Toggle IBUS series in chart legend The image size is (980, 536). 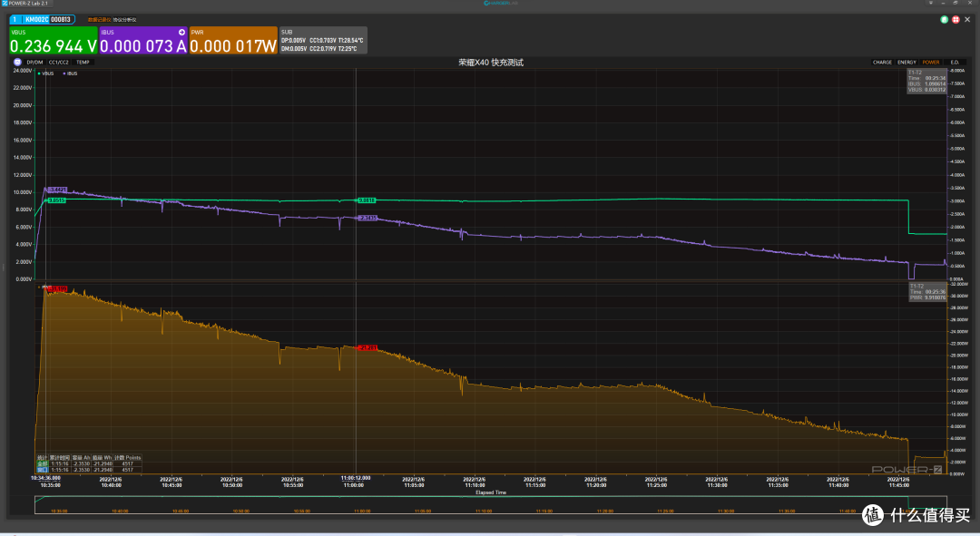tap(70, 73)
